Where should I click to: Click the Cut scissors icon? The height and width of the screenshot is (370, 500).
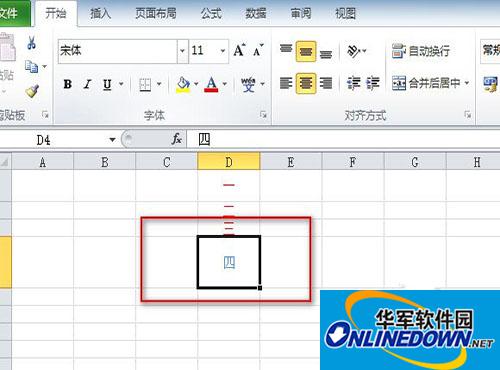click(x=32, y=43)
